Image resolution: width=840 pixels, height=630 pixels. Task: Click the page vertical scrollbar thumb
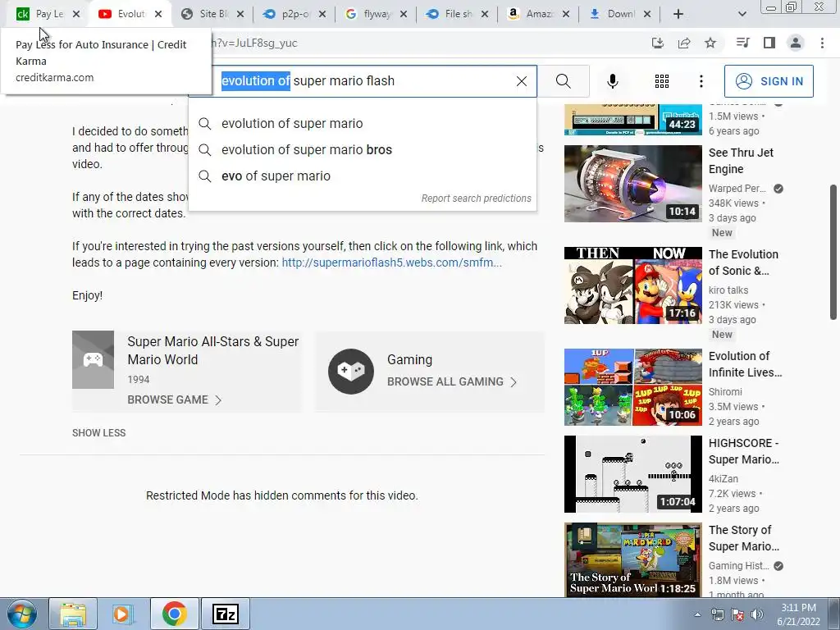click(x=833, y=252)
